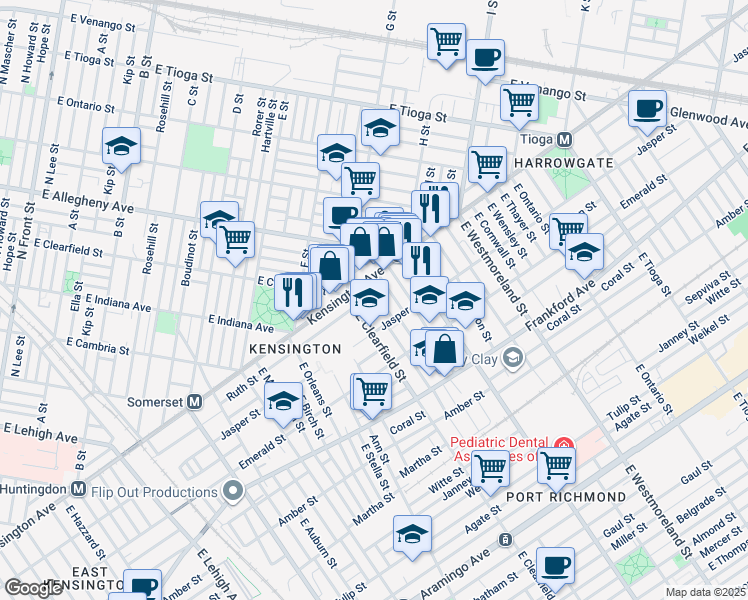Open the topmost grocery cart marker near G St

click(x=446, y=42)
